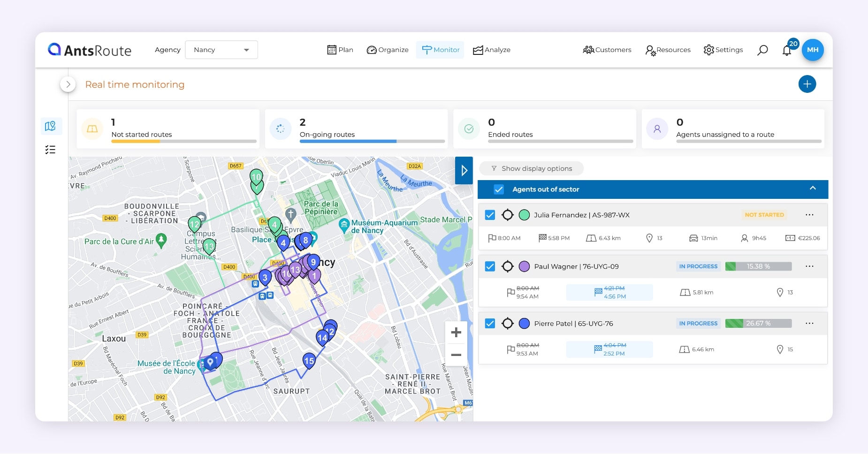Collapse the Agents out of sector section
Image resolution: width=868 pixels, height=454 pixels.
812,189
